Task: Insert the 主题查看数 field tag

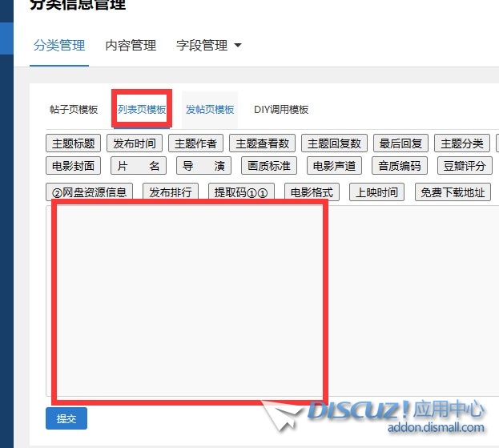Action: pos(262,143)
